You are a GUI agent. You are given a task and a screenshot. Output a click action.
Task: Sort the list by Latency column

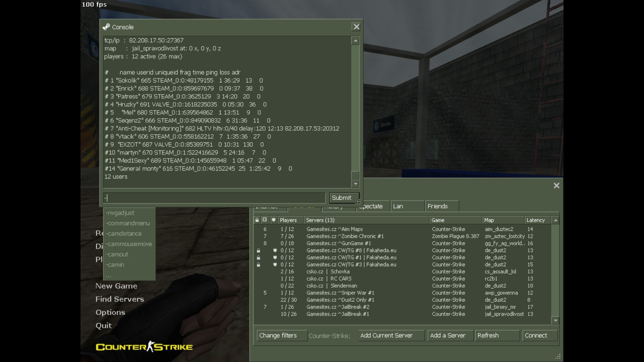tap(538, 220)
